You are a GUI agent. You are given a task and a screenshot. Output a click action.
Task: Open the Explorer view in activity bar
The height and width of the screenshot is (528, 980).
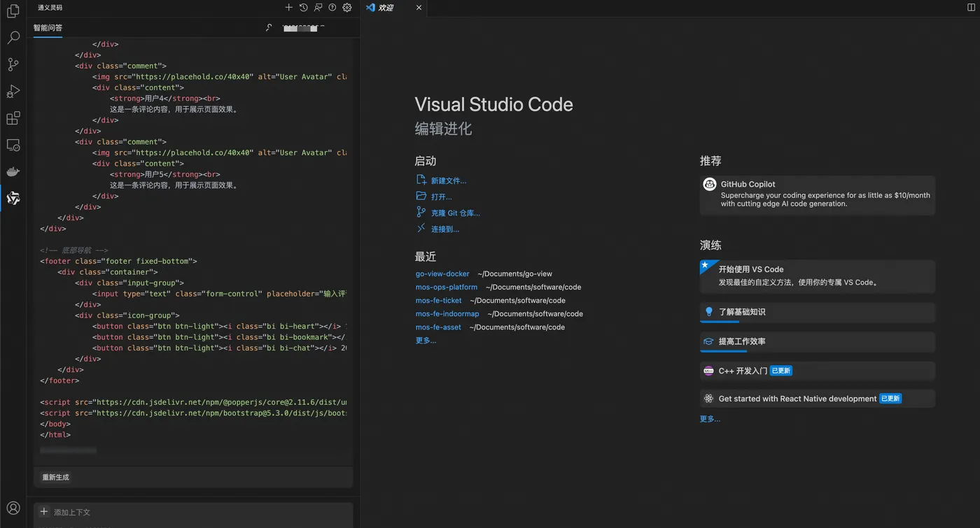click(x=13, y=11)
